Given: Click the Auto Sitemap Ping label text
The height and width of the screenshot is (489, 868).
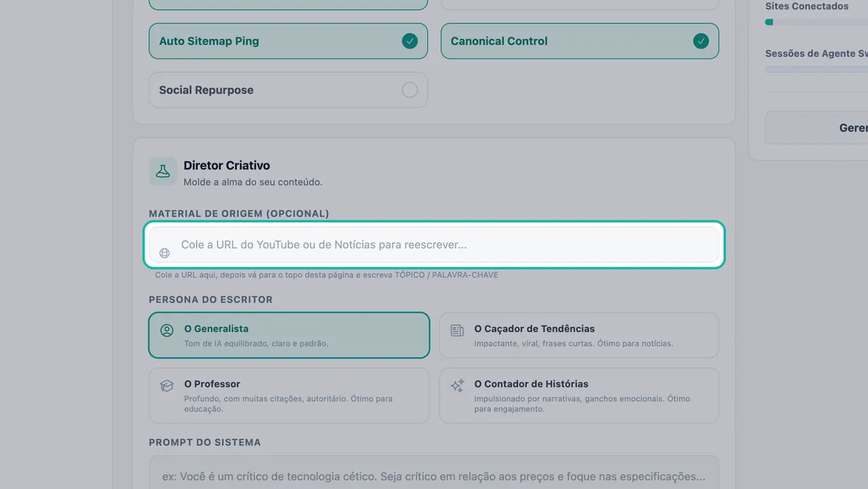Looking at the screenshot, I should [209, 41].
